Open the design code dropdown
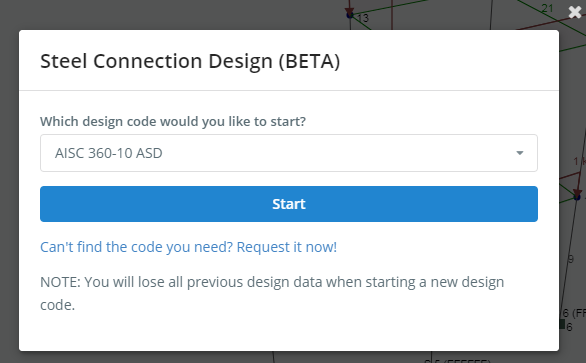This screenshot has width=586, height=363. click(x=289, y=153)
